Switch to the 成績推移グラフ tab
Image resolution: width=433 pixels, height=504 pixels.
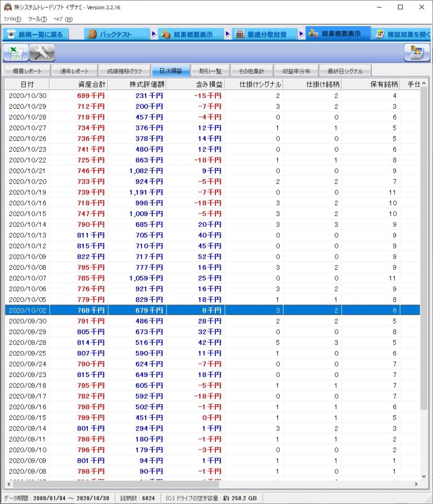[x=124, y=71]
